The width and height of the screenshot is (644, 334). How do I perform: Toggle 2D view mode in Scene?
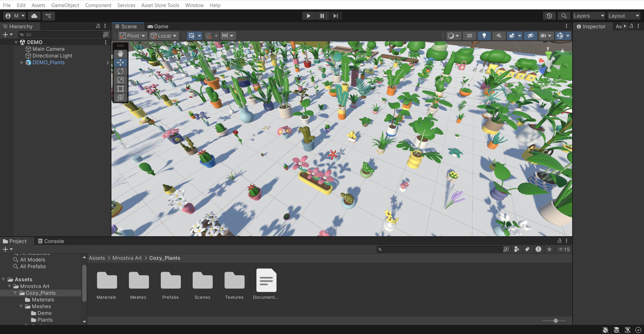point(469,36)
